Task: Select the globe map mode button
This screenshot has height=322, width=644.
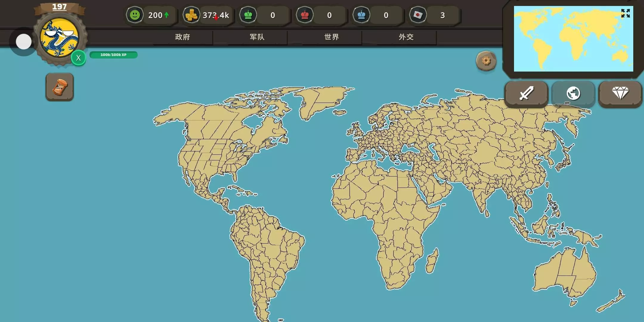Action: 573,94
